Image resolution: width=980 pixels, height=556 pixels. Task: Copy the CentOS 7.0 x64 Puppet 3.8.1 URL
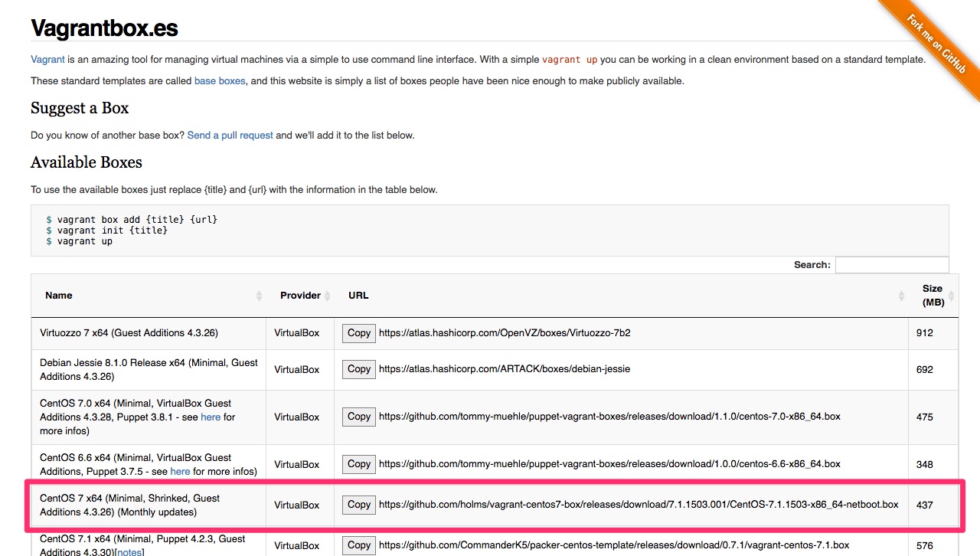point(358,417)
